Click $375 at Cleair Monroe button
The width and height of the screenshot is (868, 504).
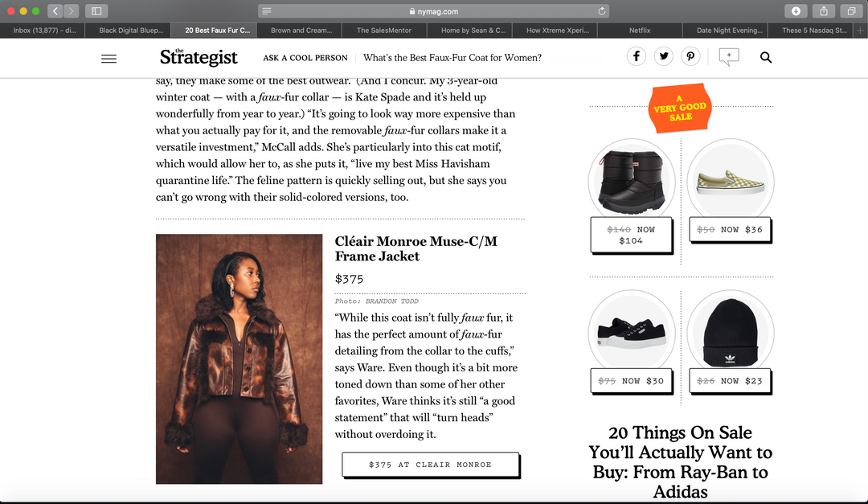tap(430, 465)
